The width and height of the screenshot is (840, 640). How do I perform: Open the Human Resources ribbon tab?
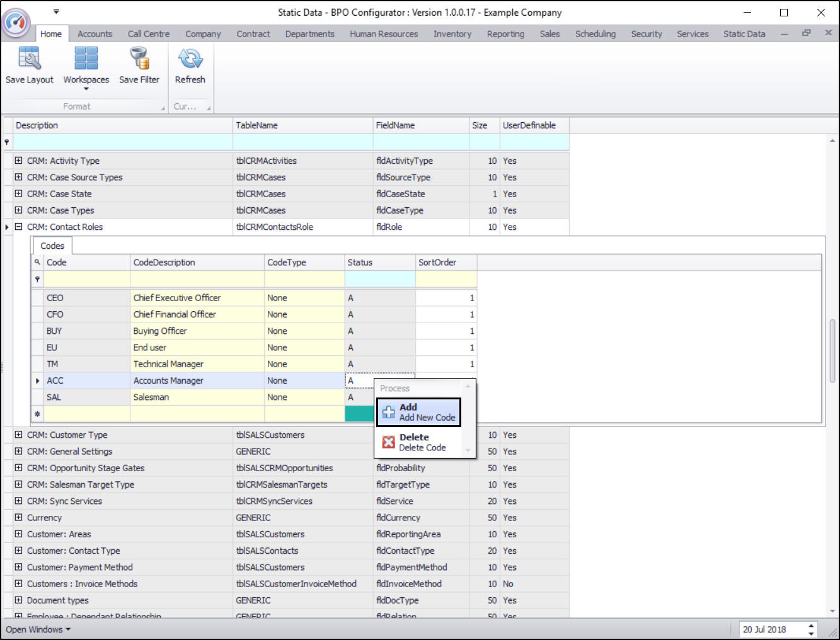(384, 34)
